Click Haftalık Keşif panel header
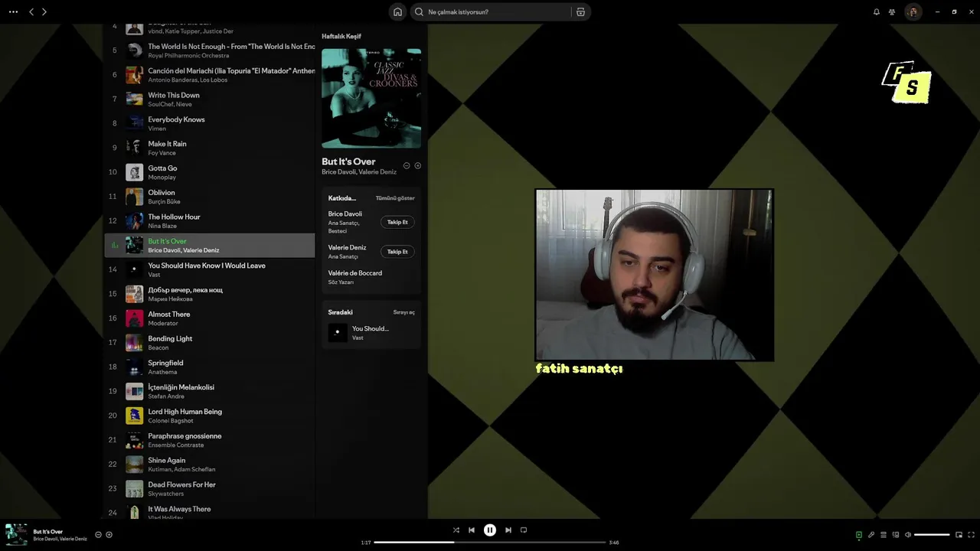Viewport: 980px width, 551px height. point(341,37)
